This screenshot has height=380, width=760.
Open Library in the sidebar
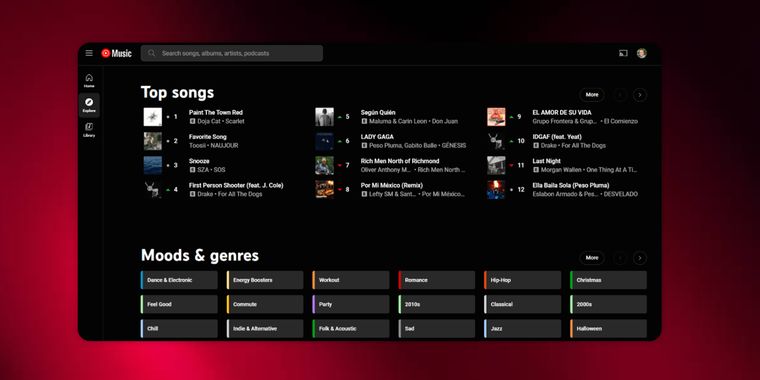89,130
